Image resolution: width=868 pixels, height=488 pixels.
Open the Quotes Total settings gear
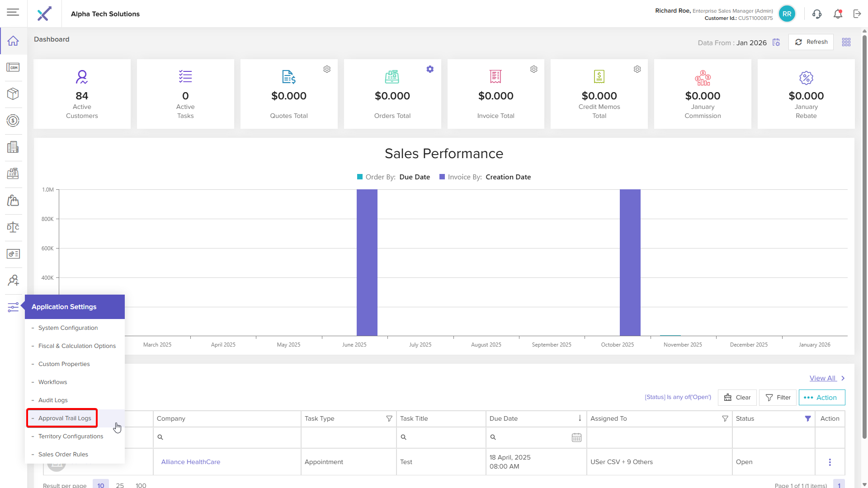click(x=327, y=69)
